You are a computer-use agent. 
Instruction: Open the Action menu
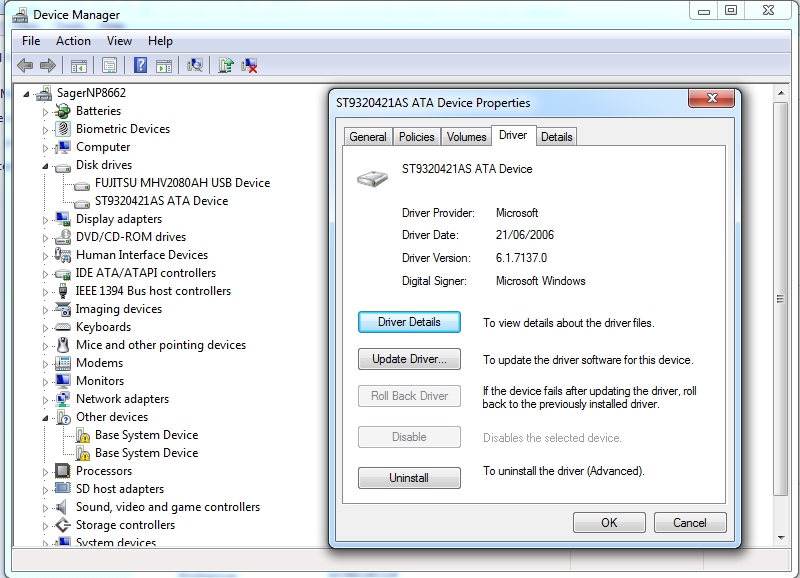click(x=73, y=41)
